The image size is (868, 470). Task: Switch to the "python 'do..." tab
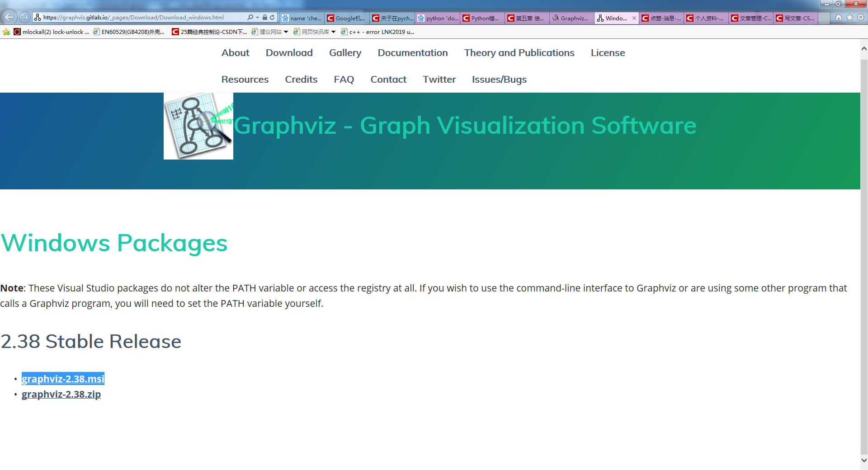pos(437,18)
